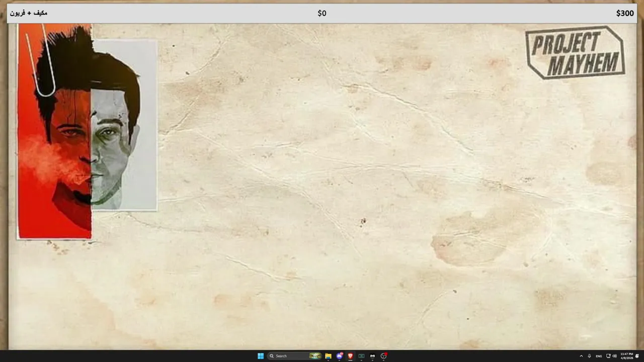The image size is (644, 362).
Task: Open the volume control tray icon
Action: pyautogui.click(x=614, y=356)
